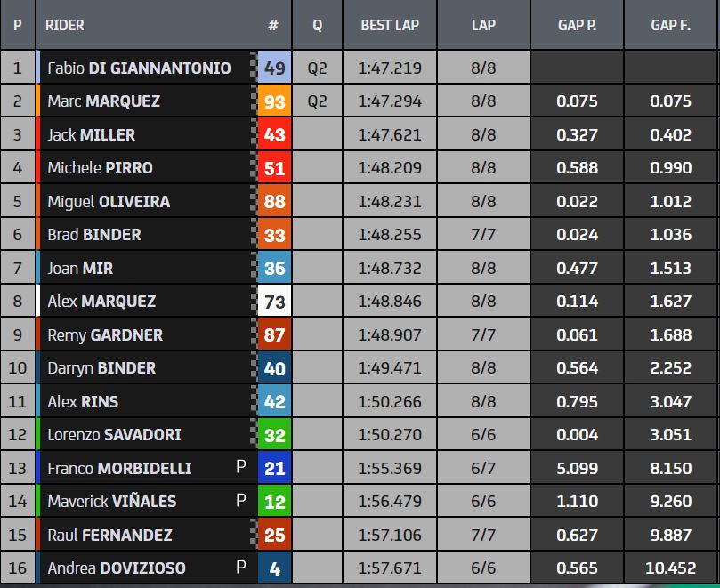Click the number 49 badge
Viewport: 720px width, 588px height.
tap(274, 68)
